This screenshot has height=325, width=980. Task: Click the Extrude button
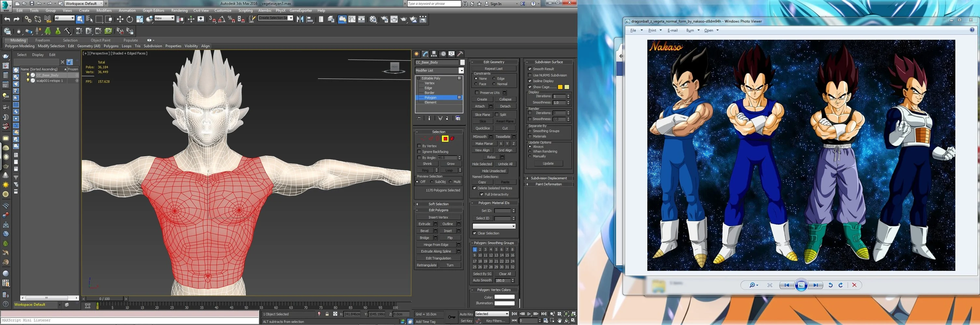[425, 224]
